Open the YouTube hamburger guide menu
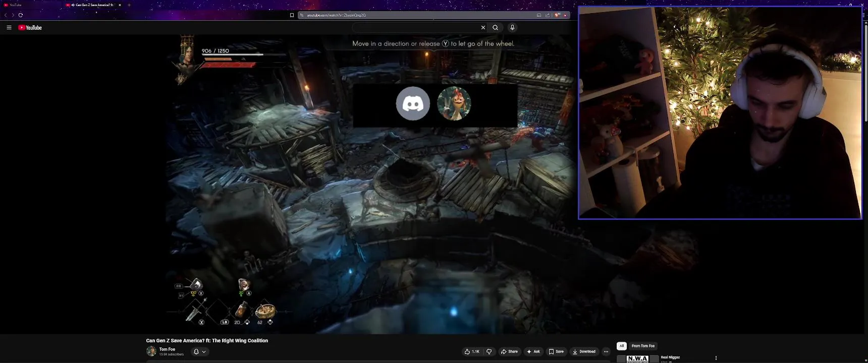Screen dimensions: 868x363 pyautogui.click(x=9, y=28)
